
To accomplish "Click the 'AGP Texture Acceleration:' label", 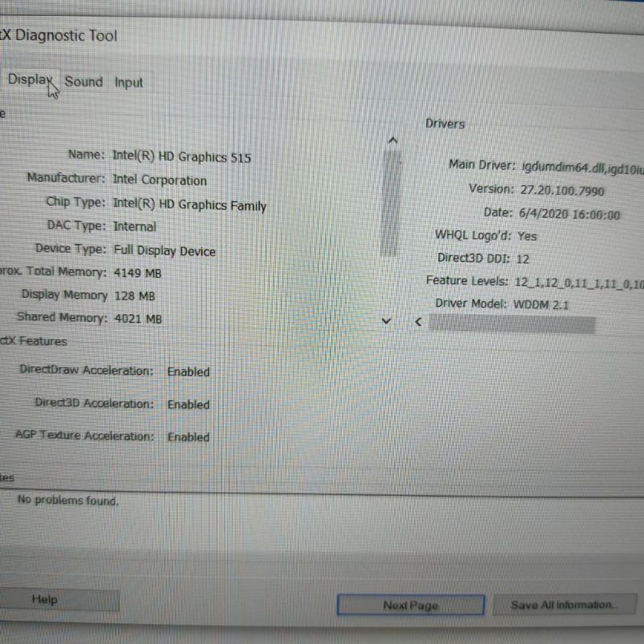I will click(85, 435).
